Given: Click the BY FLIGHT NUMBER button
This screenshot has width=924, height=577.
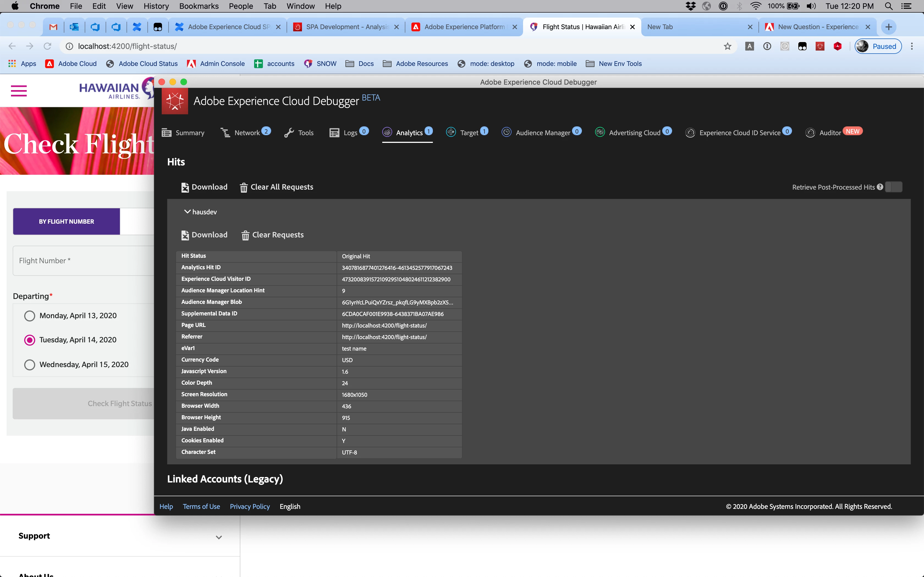Looking at the screenshot, I should point(67,221).
